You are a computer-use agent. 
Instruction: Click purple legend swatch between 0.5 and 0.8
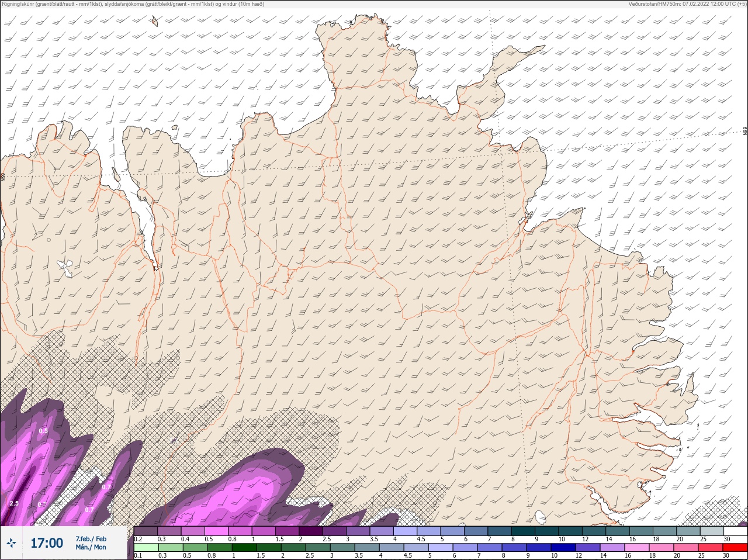click(216, 531)
